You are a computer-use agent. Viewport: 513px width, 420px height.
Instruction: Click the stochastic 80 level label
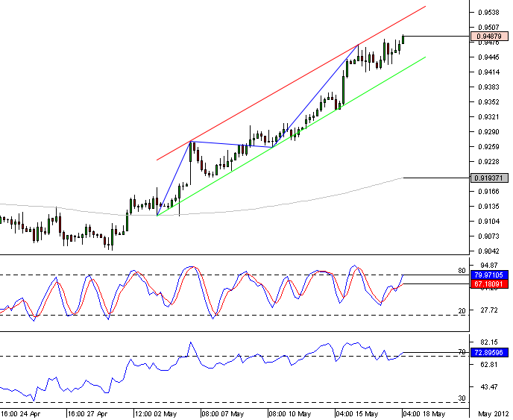pos(462,271)
